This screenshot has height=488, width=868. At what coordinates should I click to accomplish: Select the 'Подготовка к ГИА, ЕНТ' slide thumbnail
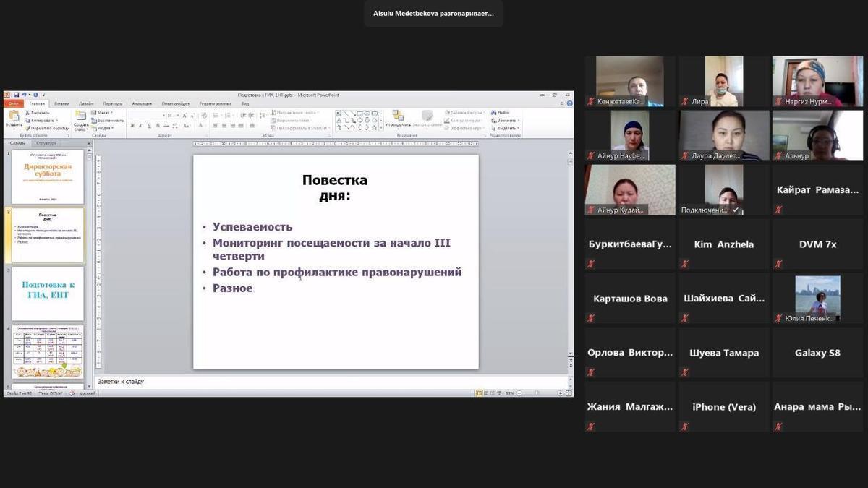(48, 294)
